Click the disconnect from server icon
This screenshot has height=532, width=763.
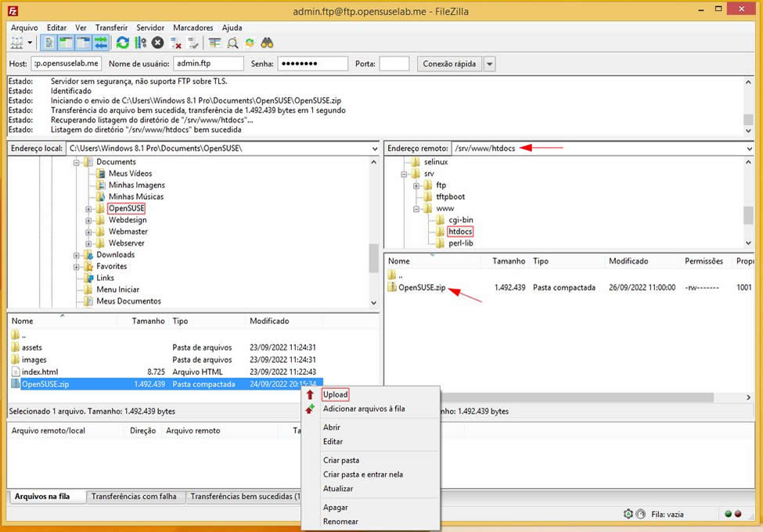click(176, 43)
